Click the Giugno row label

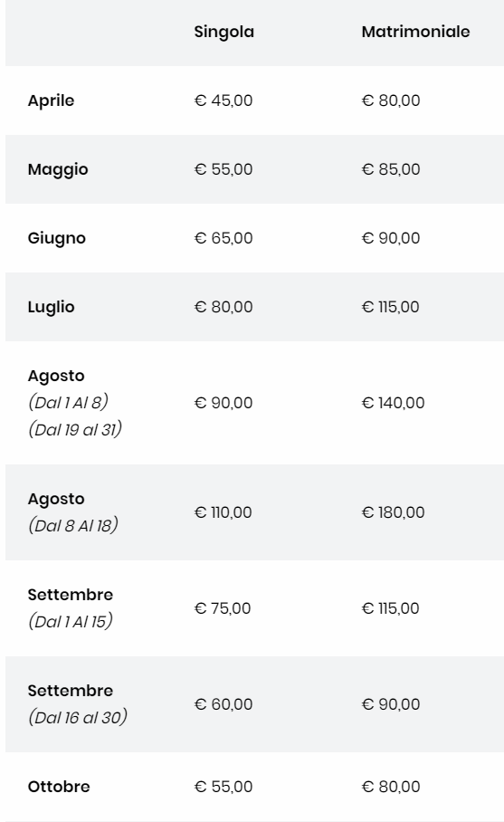point(57,238)
